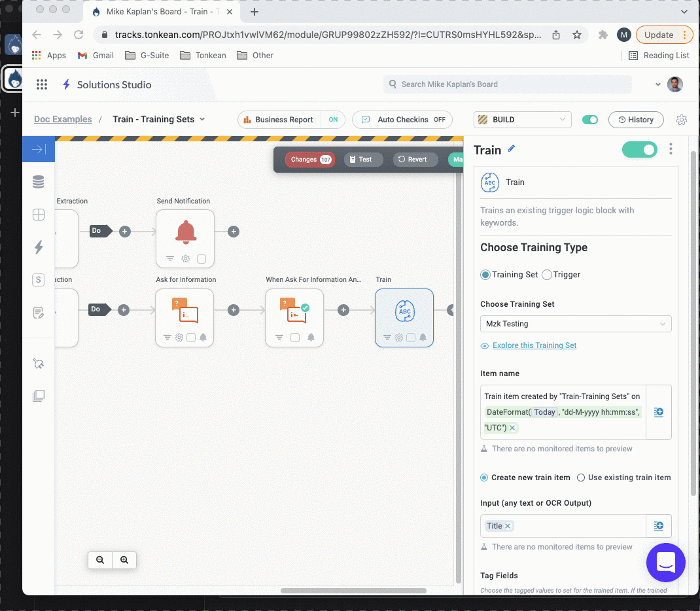Viewport: 700px width, 611px height.
Task: Tick the checkbox on Send Notification block
Action: (201, 259)
